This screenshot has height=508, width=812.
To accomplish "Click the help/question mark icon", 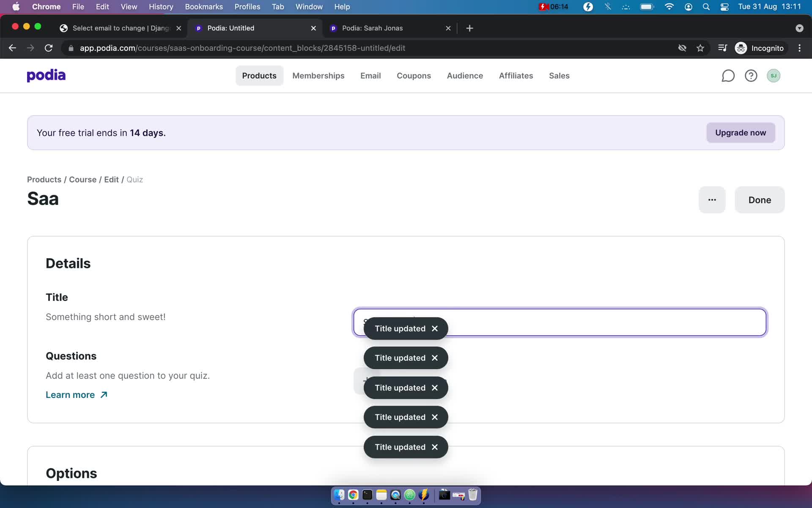I will click(751, 75).
